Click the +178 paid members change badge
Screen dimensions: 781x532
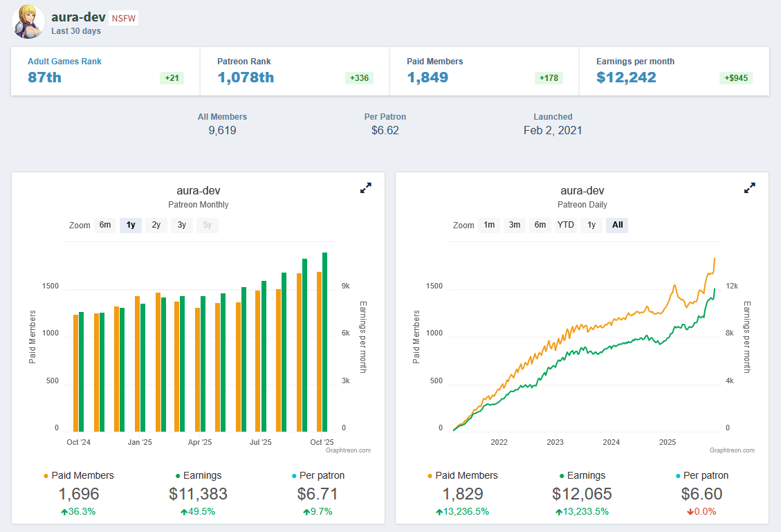(x=549, y=78)
